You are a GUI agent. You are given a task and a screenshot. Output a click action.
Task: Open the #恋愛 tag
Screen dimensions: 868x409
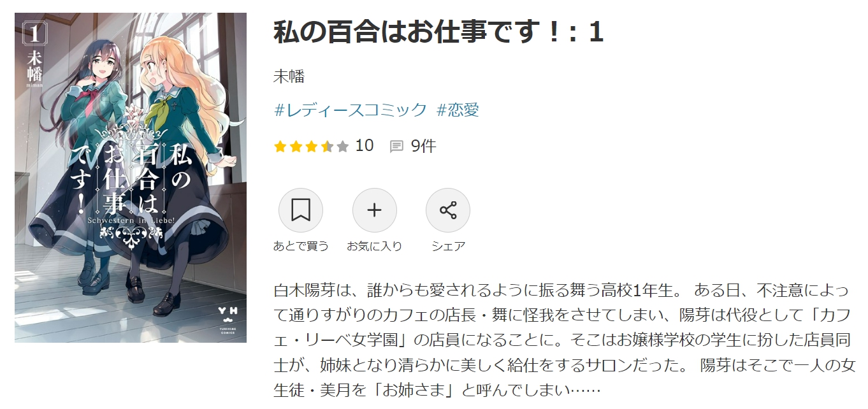click(x=458, y=110)
